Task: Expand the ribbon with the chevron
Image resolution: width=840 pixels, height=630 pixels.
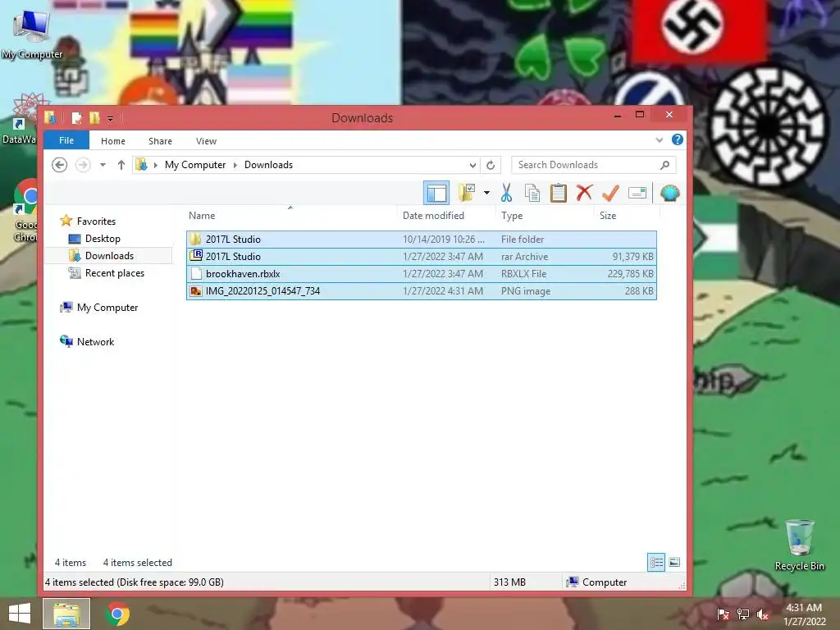Action: coord(660,139)
